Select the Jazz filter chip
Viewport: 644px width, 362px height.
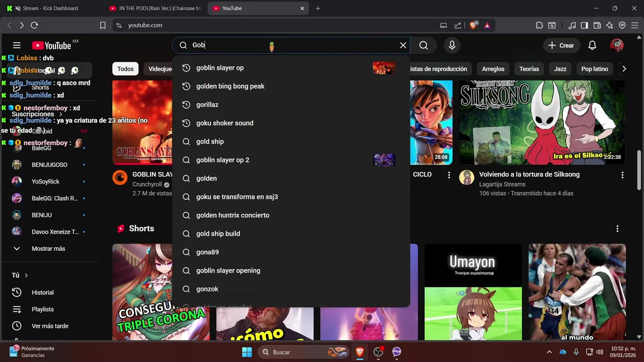(560, 69)
